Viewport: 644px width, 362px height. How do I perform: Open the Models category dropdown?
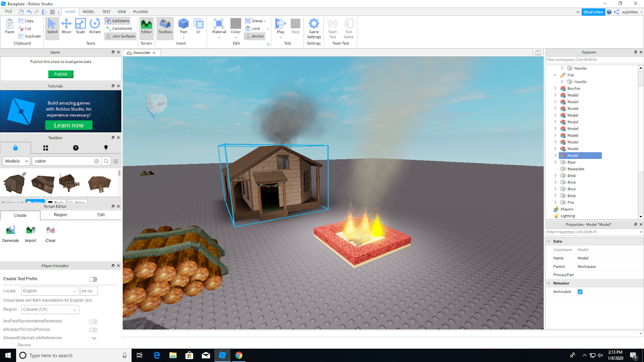(17, 161)
